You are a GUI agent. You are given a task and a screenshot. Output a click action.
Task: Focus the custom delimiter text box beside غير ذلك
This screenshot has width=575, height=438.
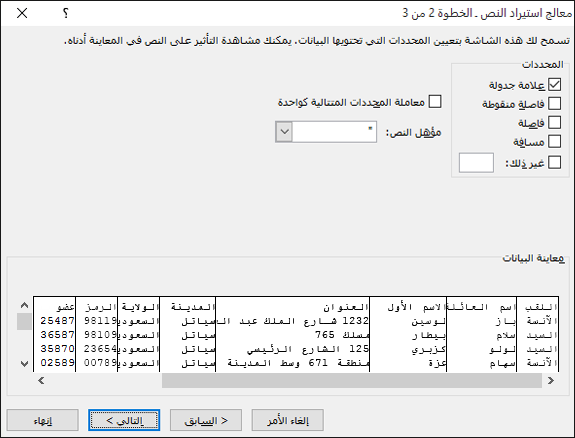pos(476,163)
